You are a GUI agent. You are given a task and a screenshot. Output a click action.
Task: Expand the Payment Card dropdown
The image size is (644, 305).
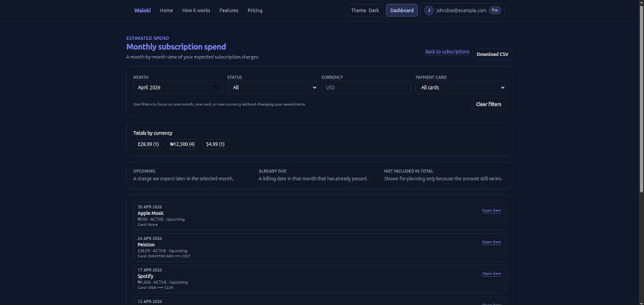[x=460, y=88]
